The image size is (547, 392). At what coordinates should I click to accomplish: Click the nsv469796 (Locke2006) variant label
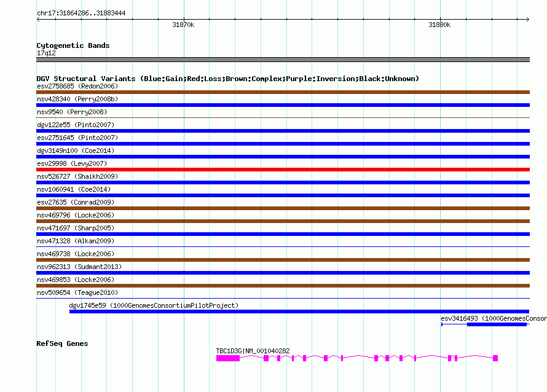click(x=76, y=215)
